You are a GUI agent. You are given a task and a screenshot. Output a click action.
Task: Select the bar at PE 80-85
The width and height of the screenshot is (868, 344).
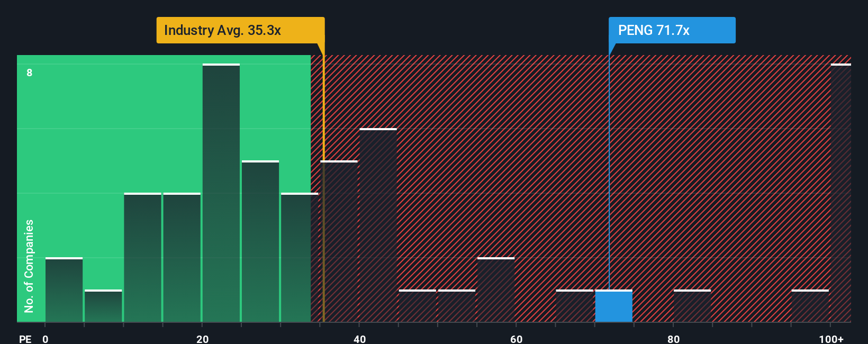coord(692,306)
